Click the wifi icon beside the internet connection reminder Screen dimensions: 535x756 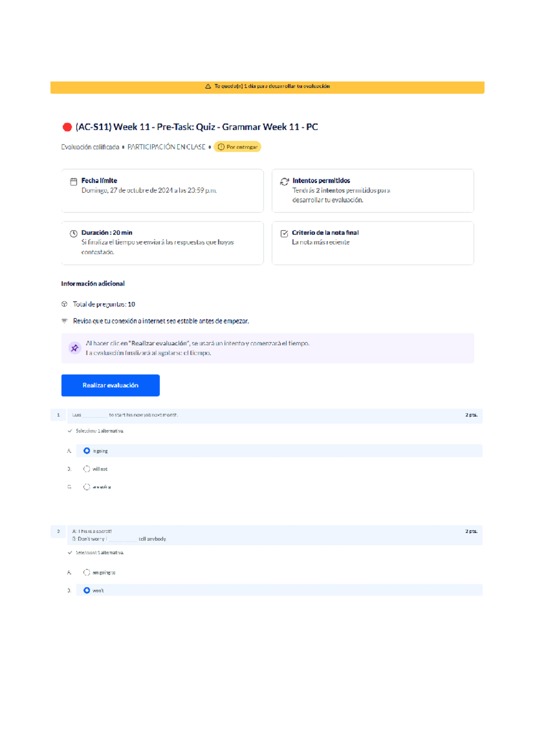pyautogui.click(x=65, y=321)
